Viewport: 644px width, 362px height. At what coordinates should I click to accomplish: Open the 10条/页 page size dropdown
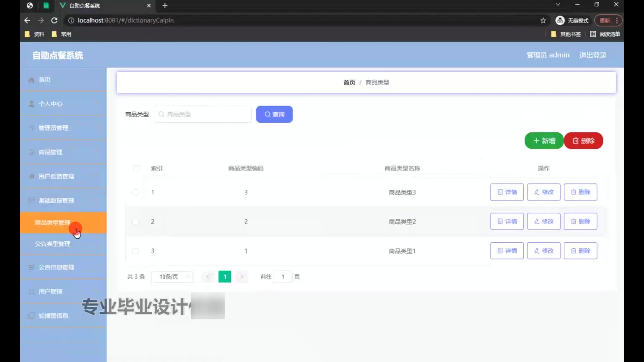[x=172, y=277]
